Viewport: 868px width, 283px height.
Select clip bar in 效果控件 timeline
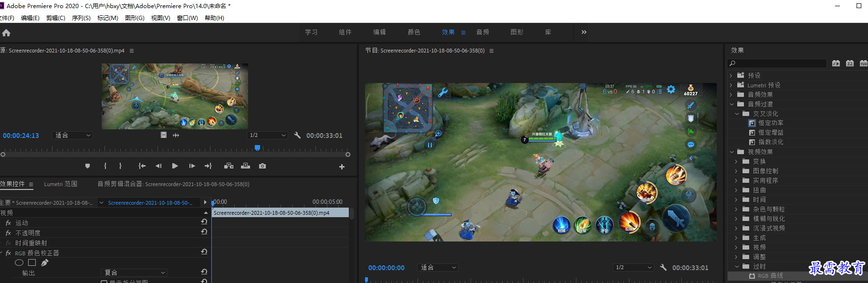click(x=281, y=213)
